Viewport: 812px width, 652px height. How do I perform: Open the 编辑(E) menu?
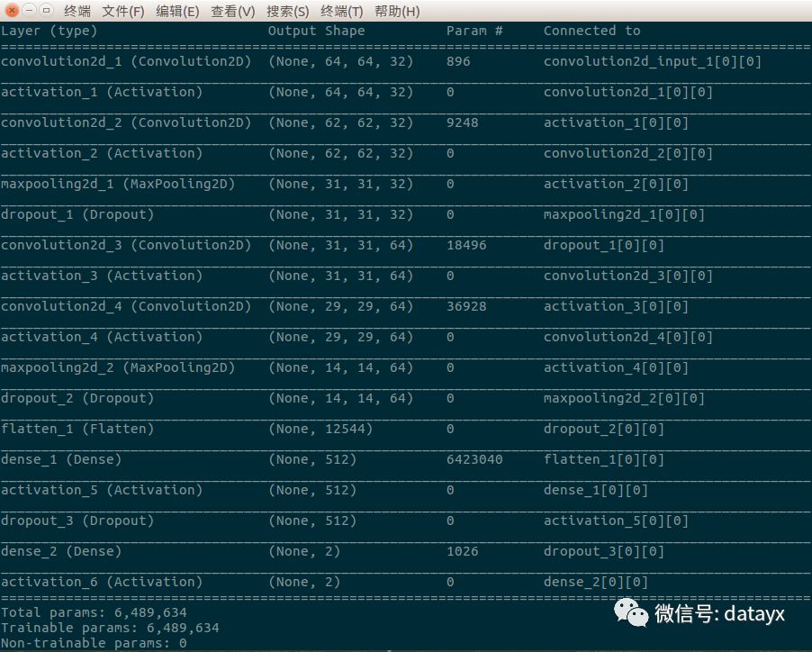(177, 11)
